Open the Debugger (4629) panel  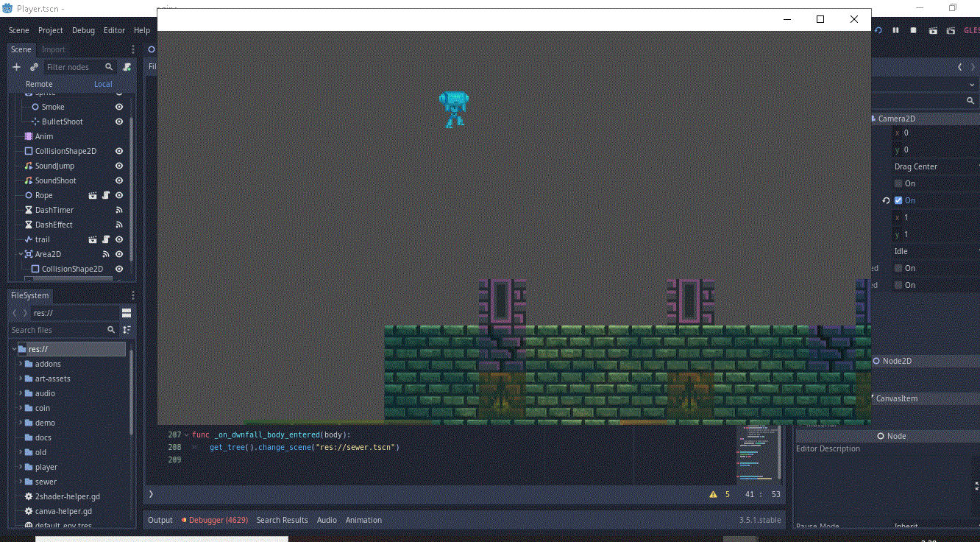pos(215,520)
